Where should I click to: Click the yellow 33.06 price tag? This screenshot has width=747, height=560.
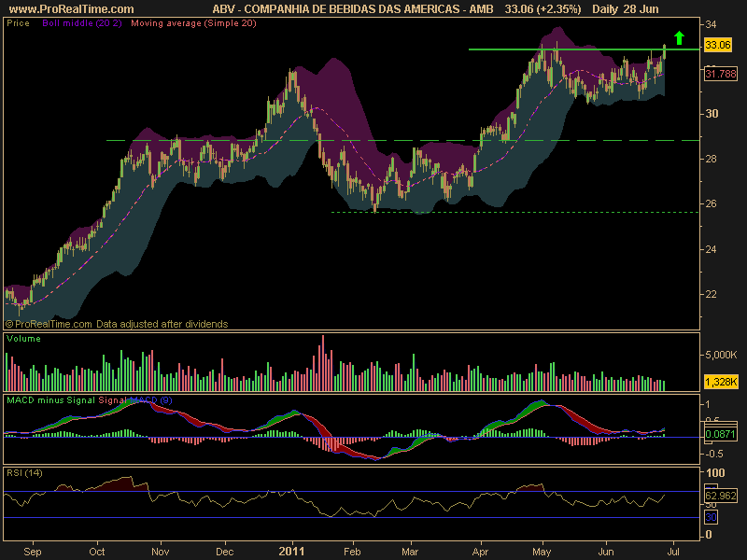(718, 45)
